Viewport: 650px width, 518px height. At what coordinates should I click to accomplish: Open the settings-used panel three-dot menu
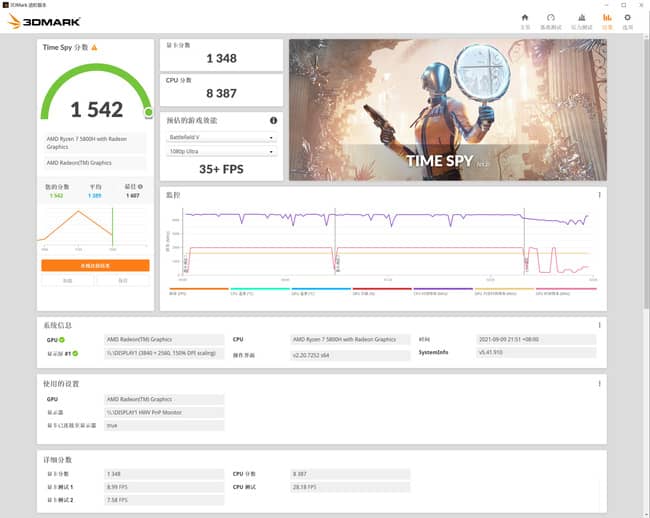[x=599, y=384]
